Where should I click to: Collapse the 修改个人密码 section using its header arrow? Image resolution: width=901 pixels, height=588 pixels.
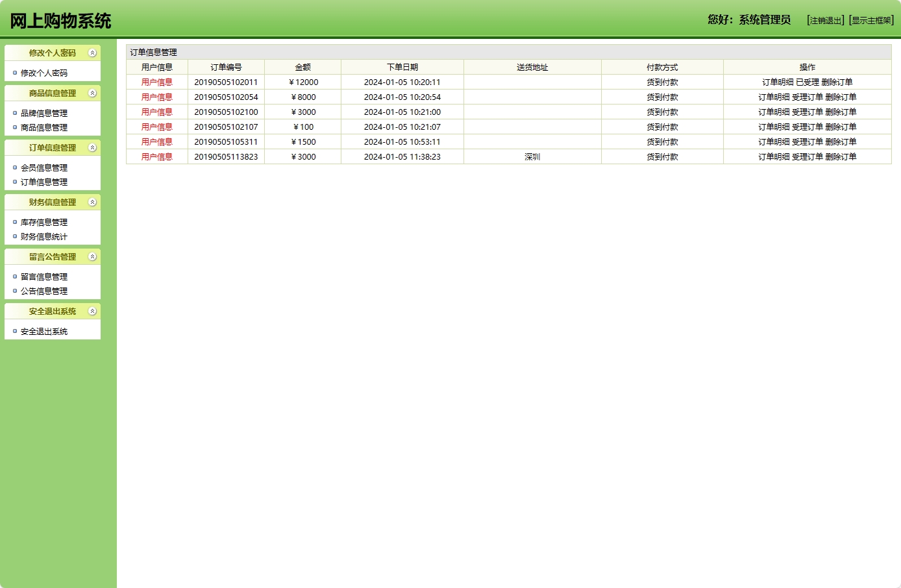[x=92, y=53]
